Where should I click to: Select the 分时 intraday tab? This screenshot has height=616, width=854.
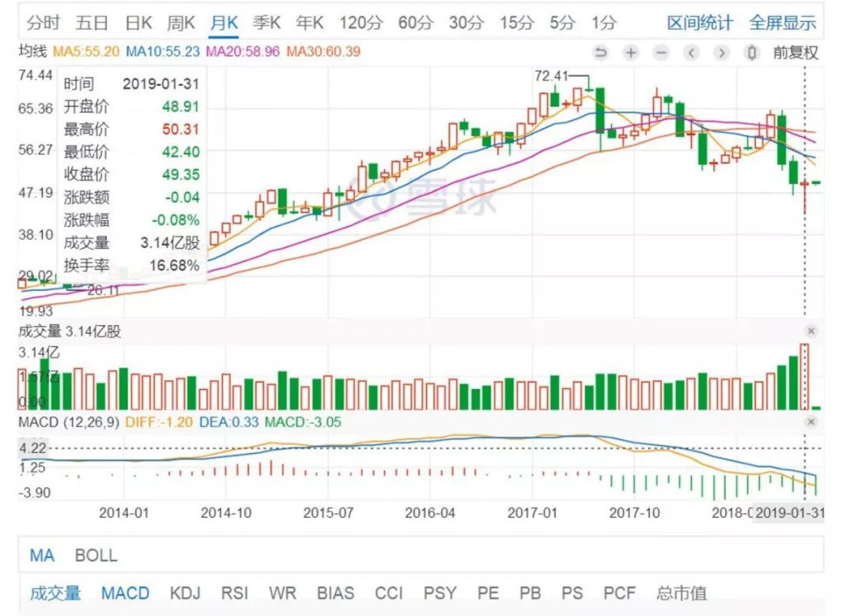coord(49,23)
